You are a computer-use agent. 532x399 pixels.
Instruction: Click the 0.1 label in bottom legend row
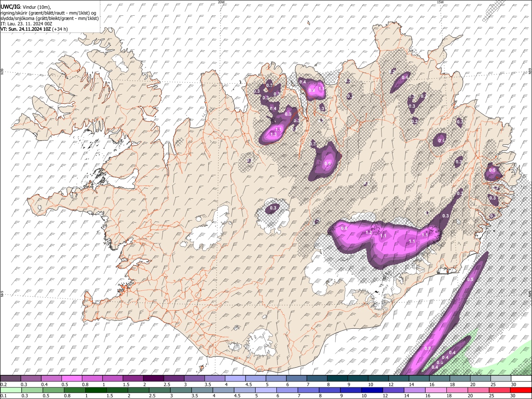point(4,396)
